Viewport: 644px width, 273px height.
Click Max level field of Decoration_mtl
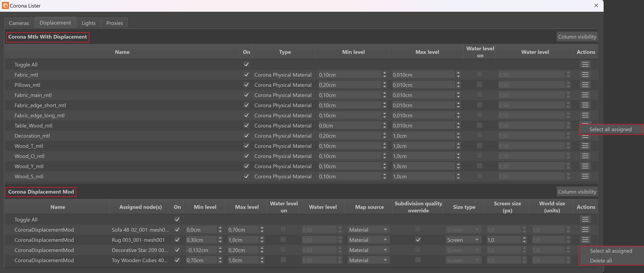[423, 136]
